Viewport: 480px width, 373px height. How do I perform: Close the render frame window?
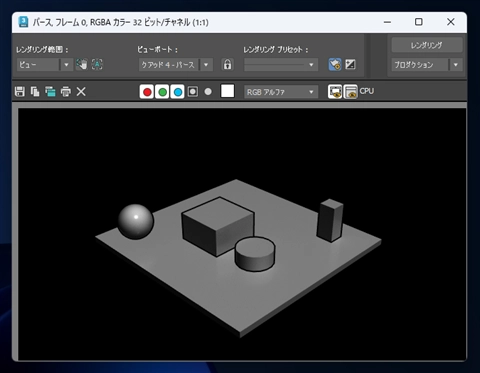click(451, 22)
